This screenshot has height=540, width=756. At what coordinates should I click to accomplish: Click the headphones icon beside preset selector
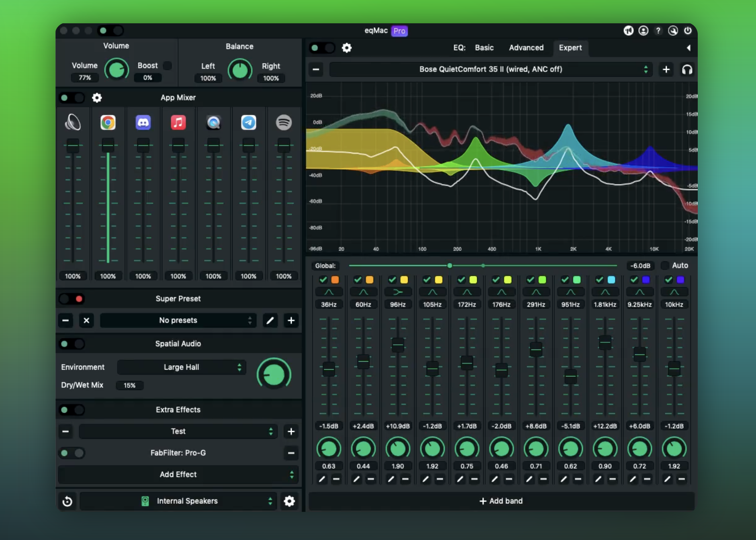[x=687, y=70]
